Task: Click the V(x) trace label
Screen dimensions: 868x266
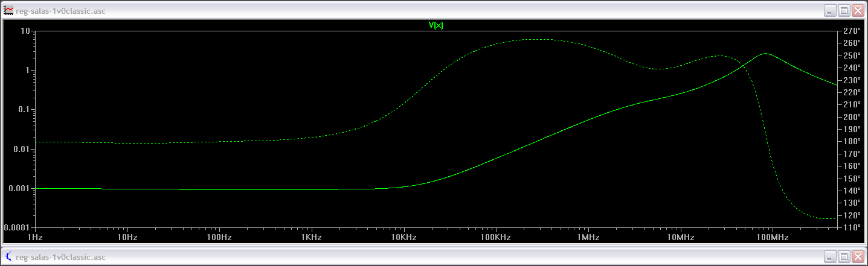Action: (436, 25)
